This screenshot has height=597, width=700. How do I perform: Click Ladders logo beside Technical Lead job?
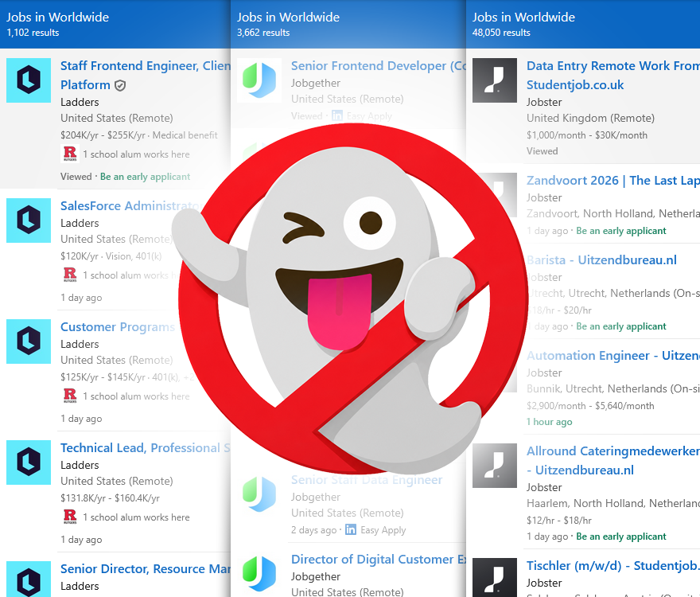tap(29, 462)
